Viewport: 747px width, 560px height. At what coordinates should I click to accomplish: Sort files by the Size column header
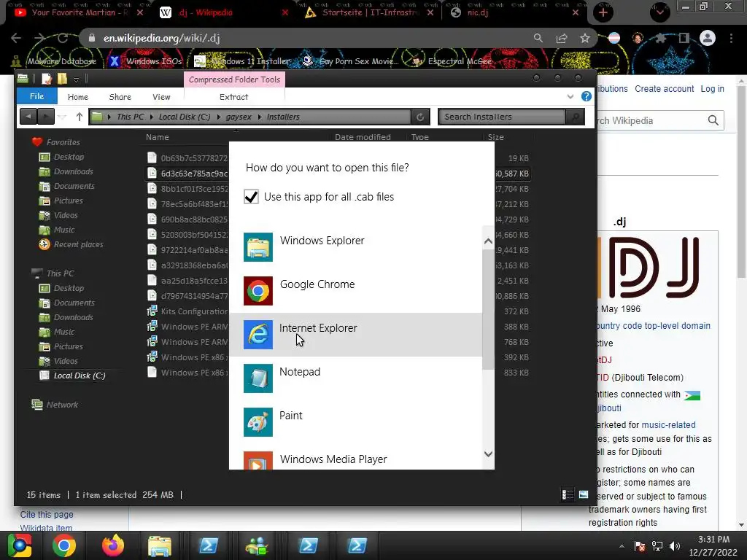click(x=495, y=137)
